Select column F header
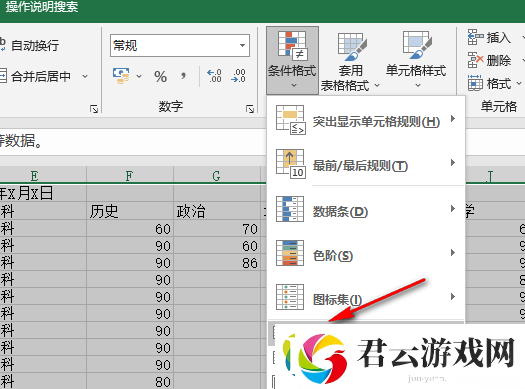The height and width of the screenshot is (389, 525). (130, 175)
